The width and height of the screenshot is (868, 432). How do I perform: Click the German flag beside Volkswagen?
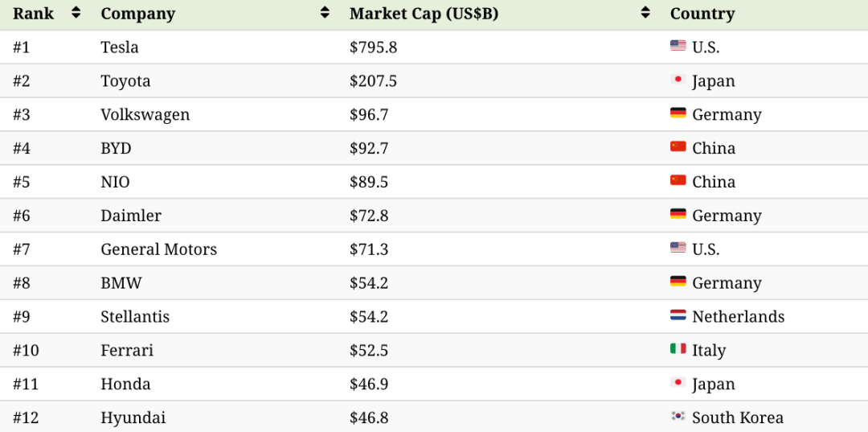[678, 113]
